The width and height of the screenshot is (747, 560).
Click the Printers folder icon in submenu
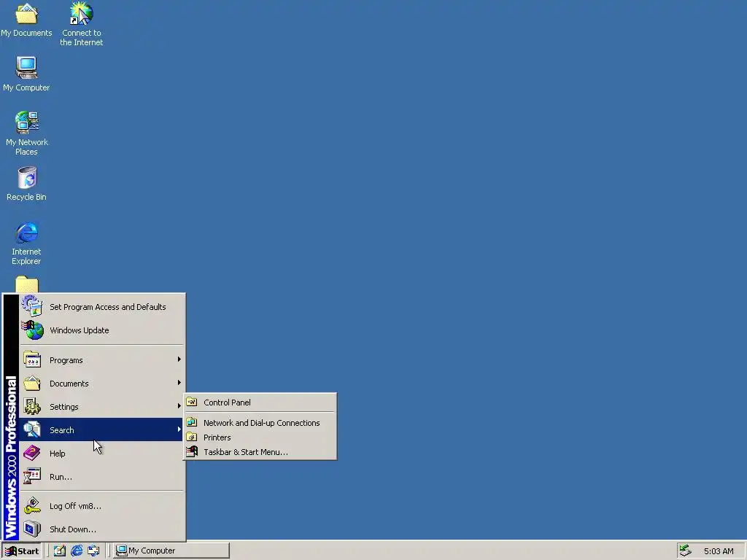pyautogui.click(x=192, y=437)
